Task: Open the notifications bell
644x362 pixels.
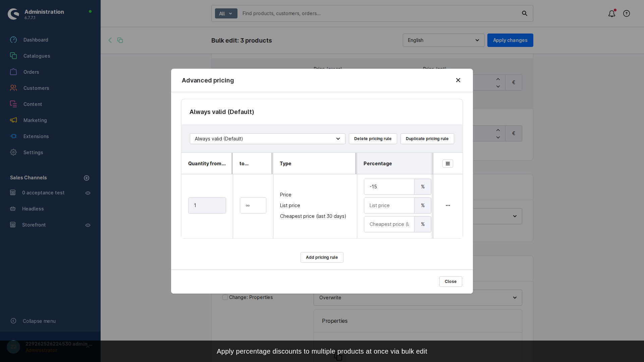Action: coord(611,14)
